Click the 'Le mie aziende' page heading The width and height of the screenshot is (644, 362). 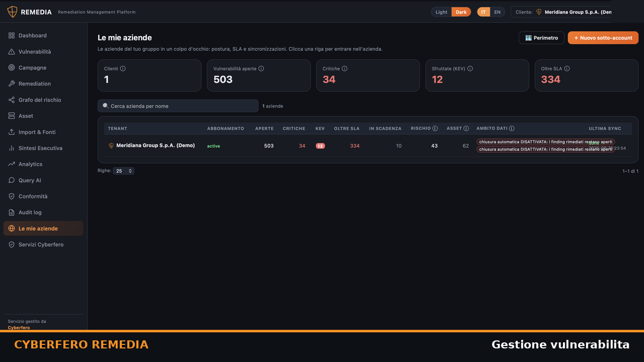coord(125,38)
